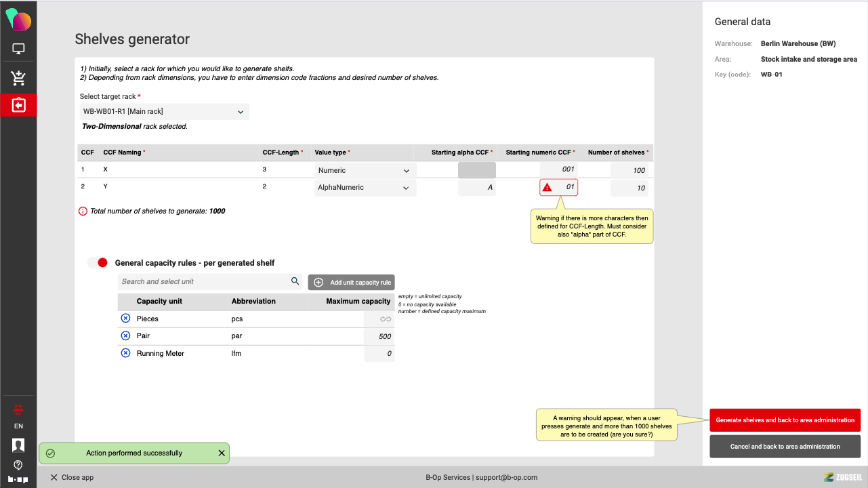The width and height of the screenshot is (868, 488).
Task: Expand the Select target rack dropdown
Action: tap(164, 112)
